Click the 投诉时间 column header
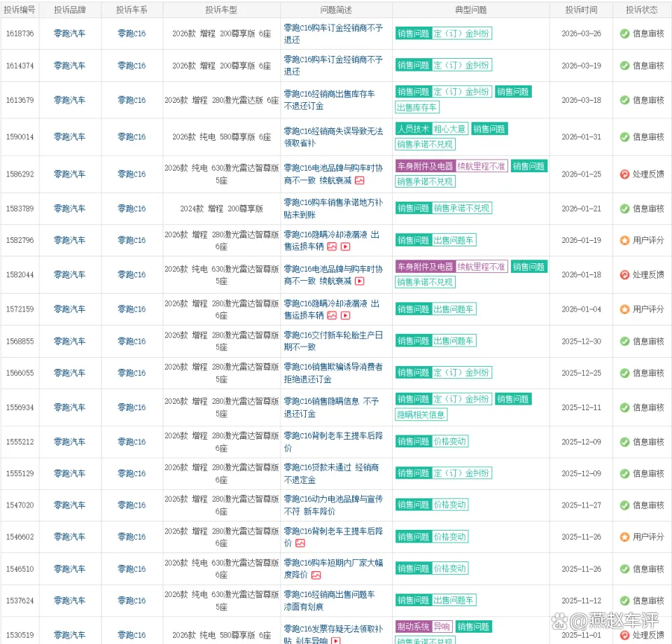The height and width of the screenshot is (644, 672). tap(582, 10)
